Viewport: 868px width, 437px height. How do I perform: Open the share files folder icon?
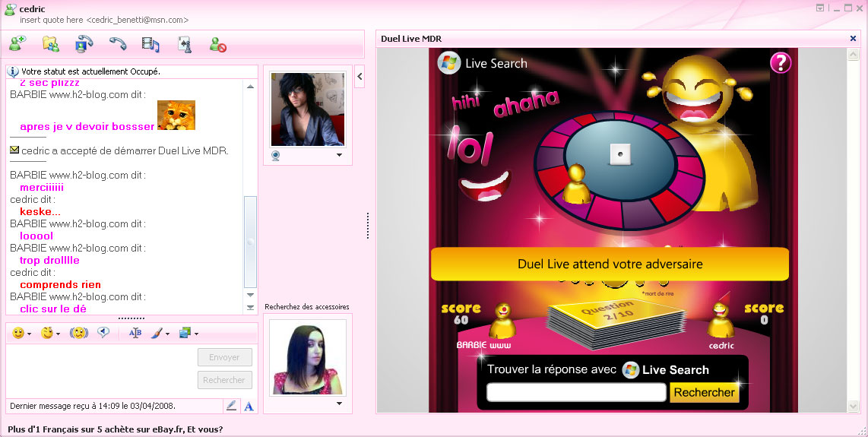pos(50,44)
